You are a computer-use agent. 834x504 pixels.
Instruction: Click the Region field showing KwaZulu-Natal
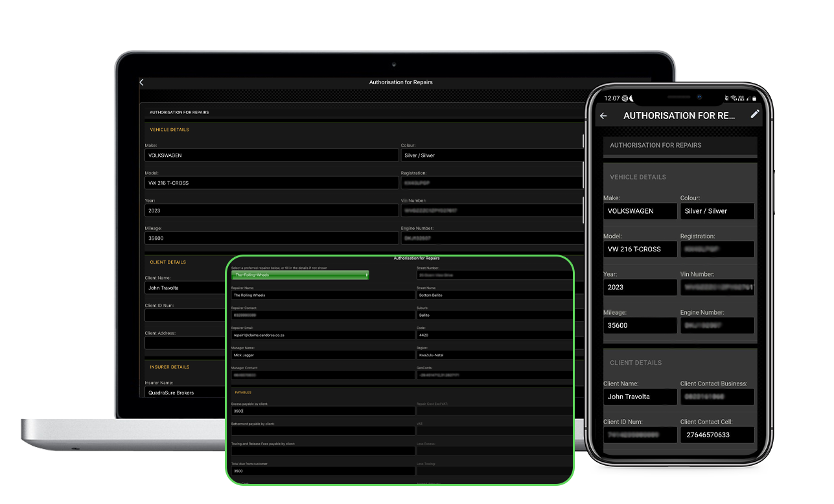(x=494, y=355)
